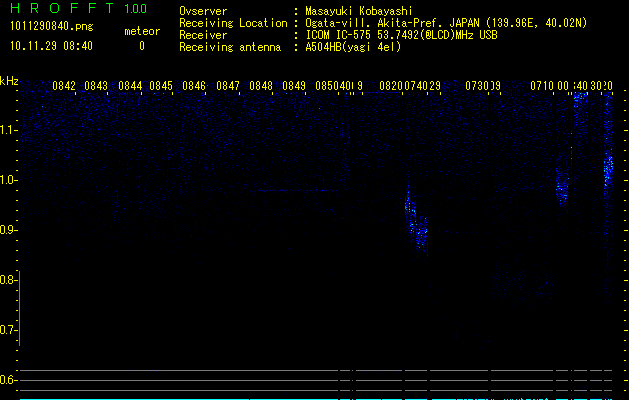Click the 'Receiving Location' label
629x400 pixels.
click(x=233, y=23)
